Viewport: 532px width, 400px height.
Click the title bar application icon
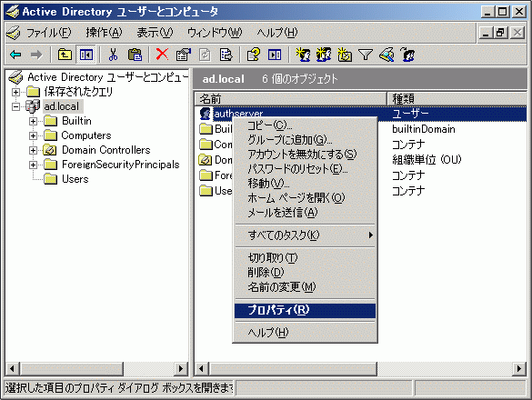pos(13,12)
